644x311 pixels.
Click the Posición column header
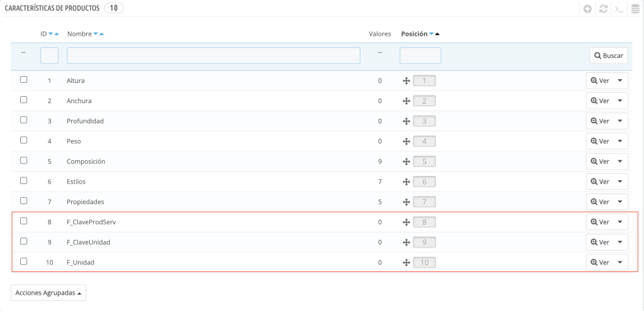coord(414,34)
